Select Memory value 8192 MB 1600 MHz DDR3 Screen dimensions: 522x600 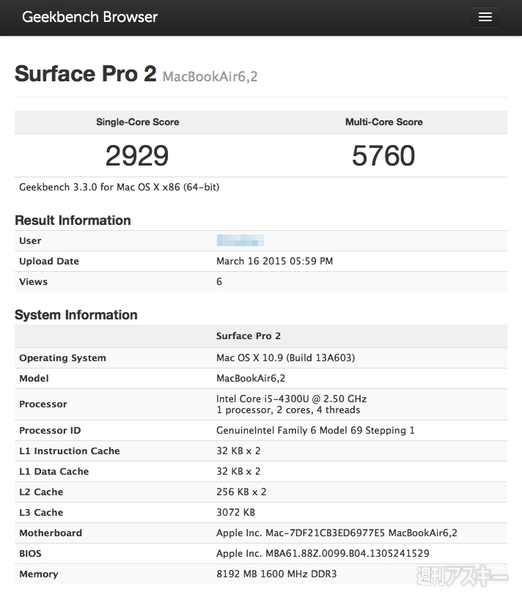276,574
